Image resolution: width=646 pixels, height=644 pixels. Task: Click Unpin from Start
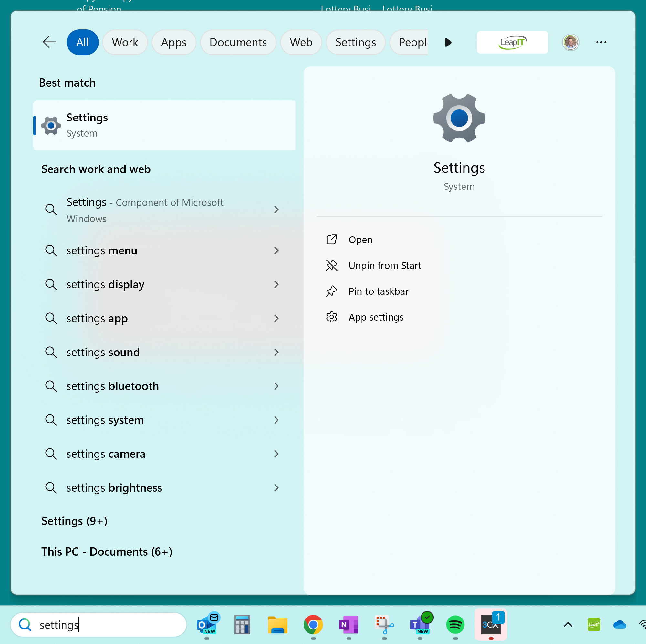385,265
